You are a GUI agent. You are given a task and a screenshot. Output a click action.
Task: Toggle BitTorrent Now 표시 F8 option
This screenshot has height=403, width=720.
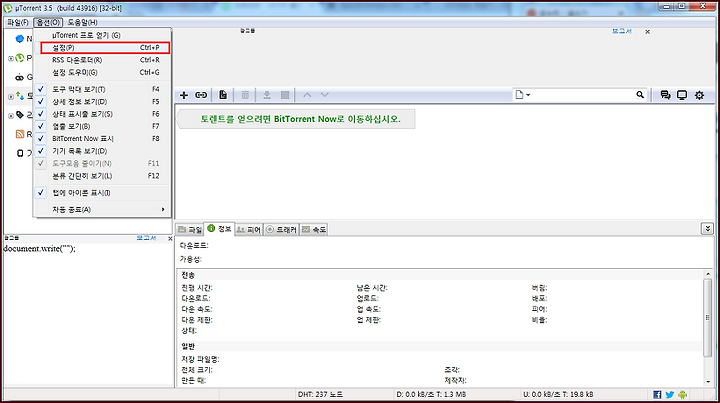click(102, 139)
